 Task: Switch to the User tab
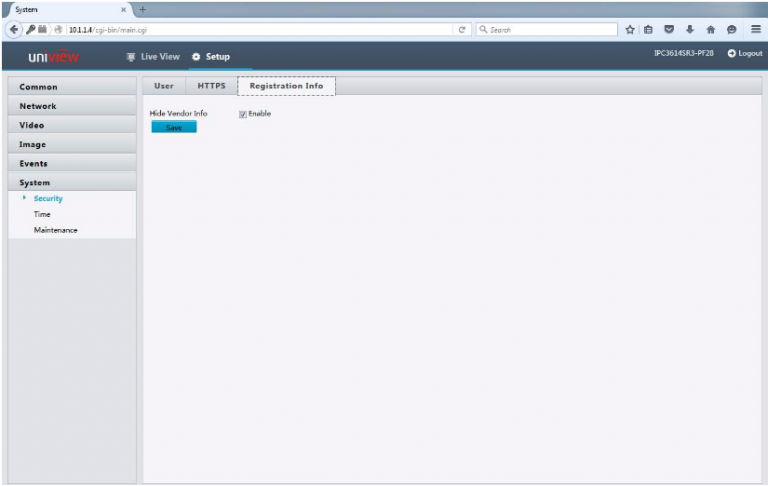tap(164, 86)
